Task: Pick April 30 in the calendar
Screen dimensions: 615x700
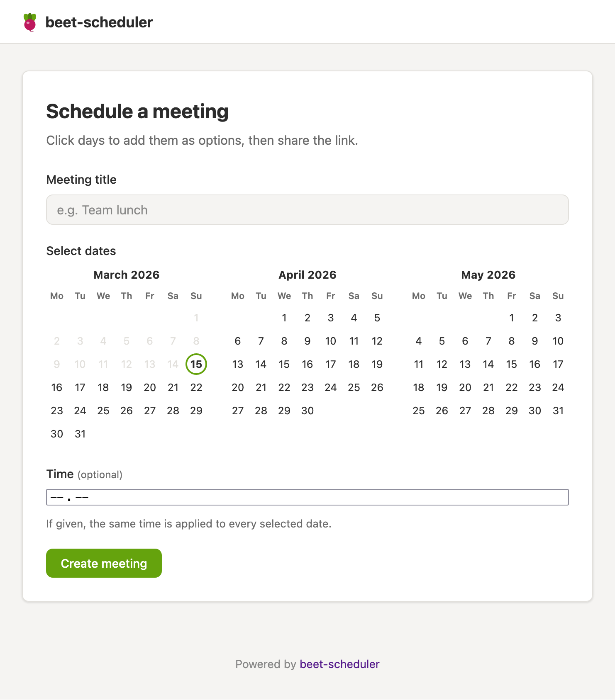Action: 307,411
